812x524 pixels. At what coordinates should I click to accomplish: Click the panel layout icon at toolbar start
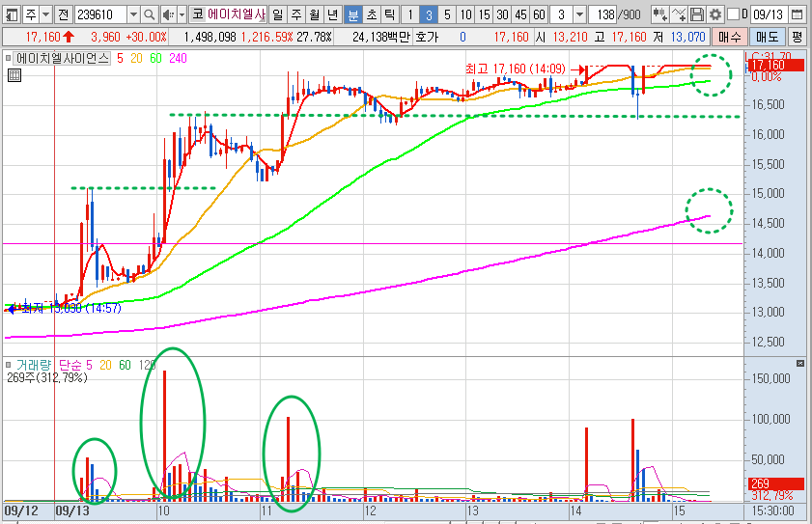coord(11,14)
